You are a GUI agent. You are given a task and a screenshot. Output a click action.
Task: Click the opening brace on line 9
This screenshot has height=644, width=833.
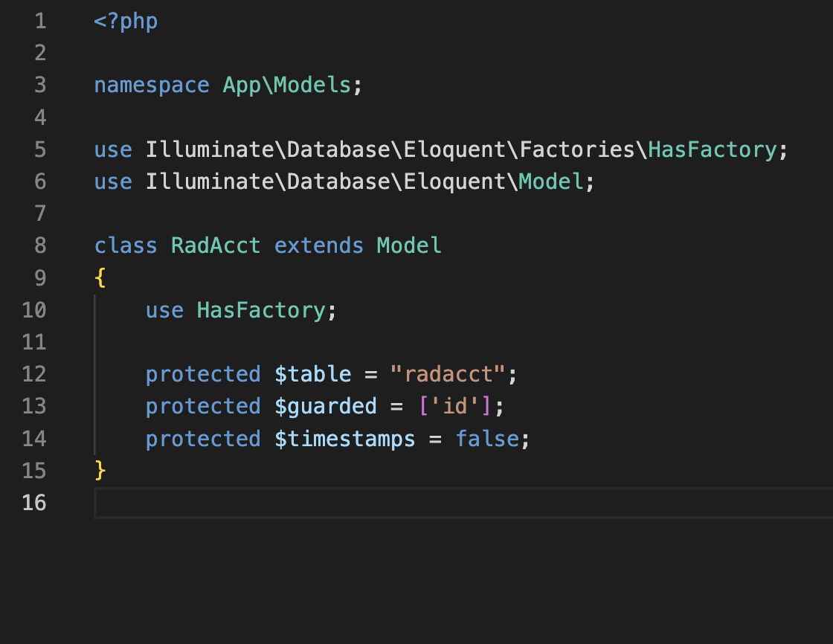[x=99, y=277]
